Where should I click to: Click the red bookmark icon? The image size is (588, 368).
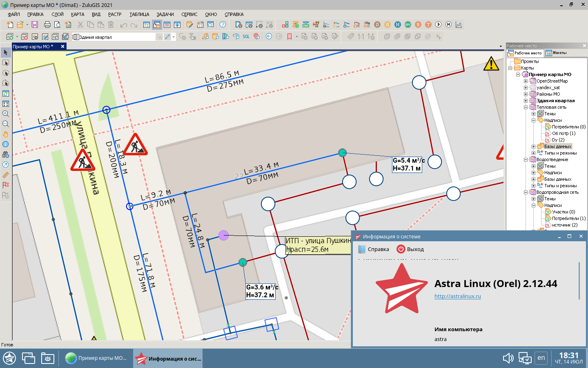click(290, 37)
